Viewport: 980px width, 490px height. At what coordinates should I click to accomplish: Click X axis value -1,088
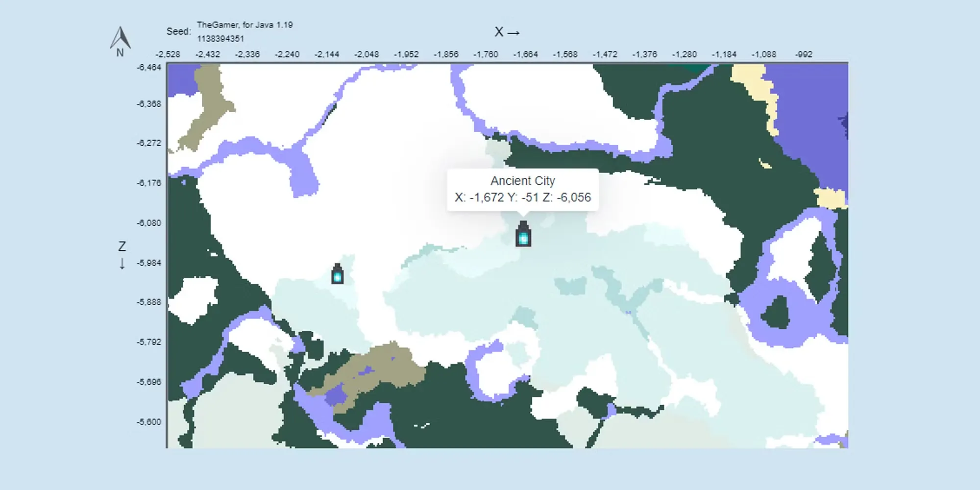point(763,54)
